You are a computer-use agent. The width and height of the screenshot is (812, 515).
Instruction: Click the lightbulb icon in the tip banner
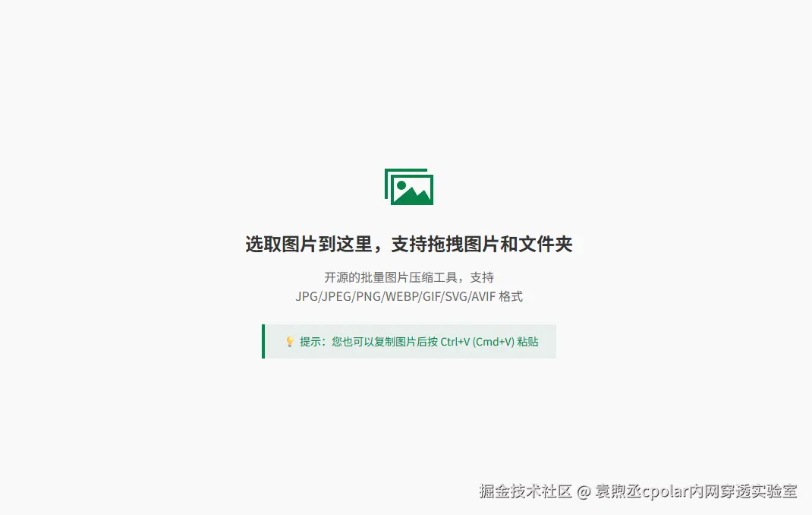[290, 342]
